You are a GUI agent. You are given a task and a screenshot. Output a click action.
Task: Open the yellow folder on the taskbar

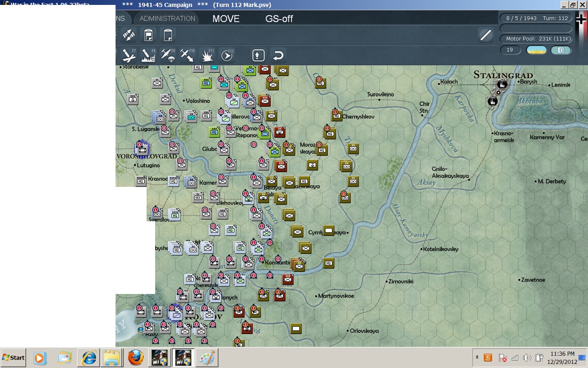click(112, 358)
